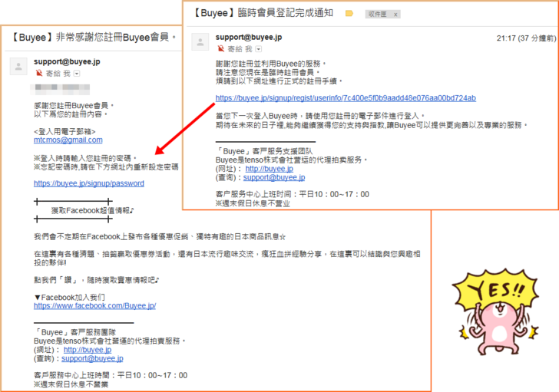This screenshot has height=392, width=559.
Task: Click subject 【Buyee】臨時會員登記完成通知
Action: [263, 13]
